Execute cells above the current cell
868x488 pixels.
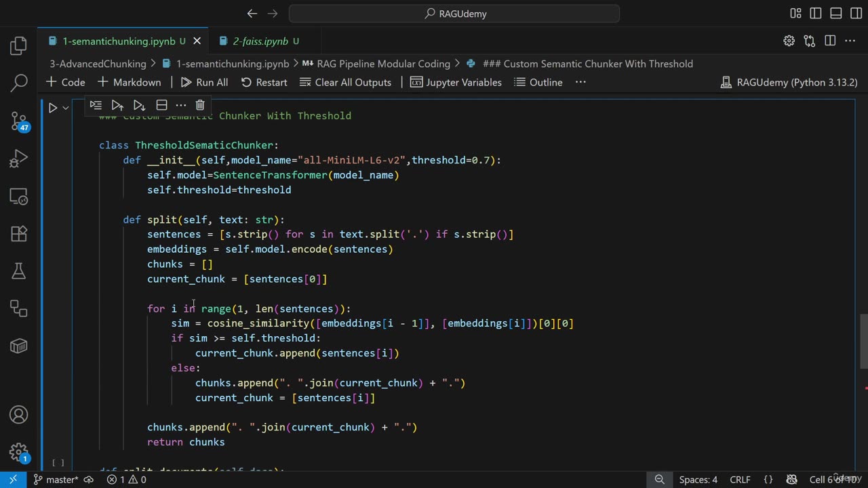[117, 105]
